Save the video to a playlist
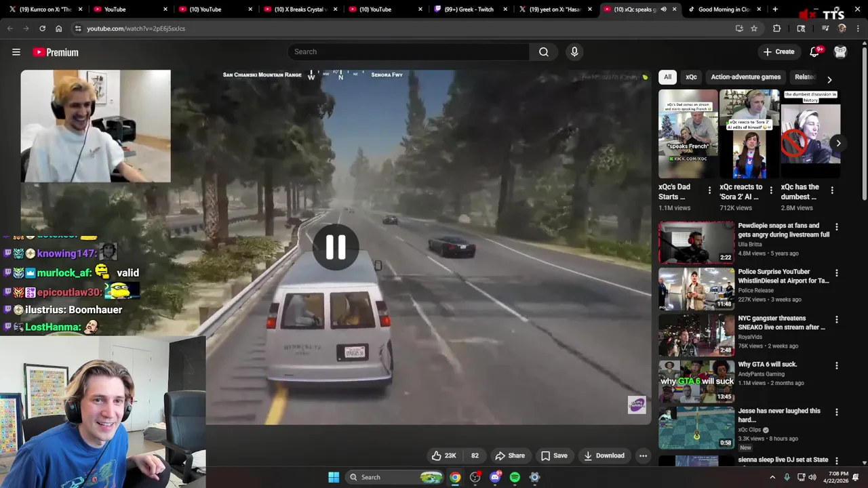868x488 pixels. [554, 455]
